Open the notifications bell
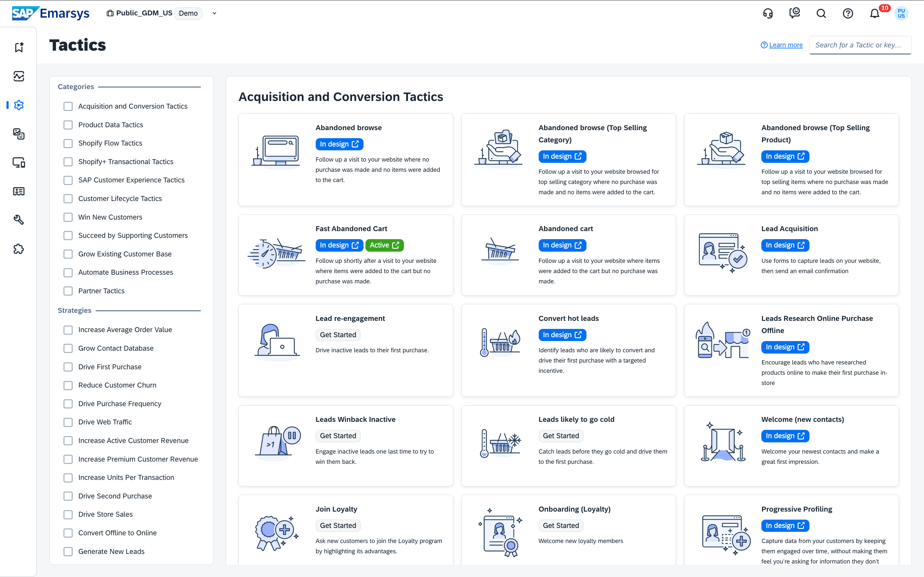Screen dimensions: 924x577 pyautogui.click(x=874, y=13)
